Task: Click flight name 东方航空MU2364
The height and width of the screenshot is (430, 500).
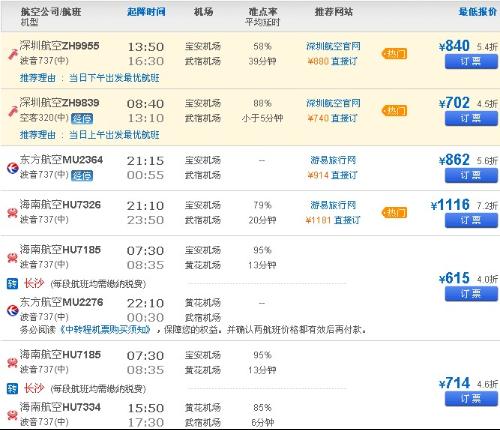Action: coord(61,160)
